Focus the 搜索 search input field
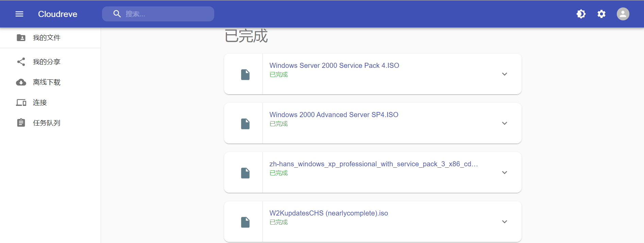This screenshot has height=243, width=644. point(158,14)
